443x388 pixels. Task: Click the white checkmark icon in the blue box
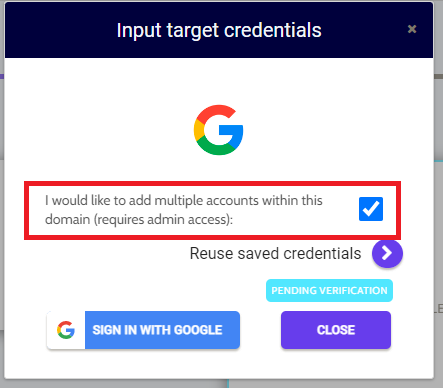point(371,209)
